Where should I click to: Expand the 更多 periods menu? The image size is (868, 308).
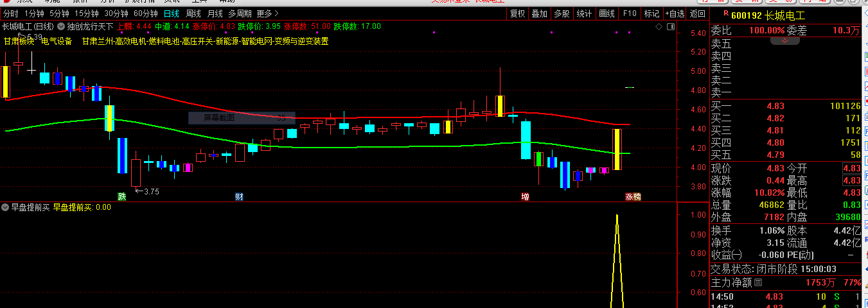pyautogui.click(x=267, y=13)
